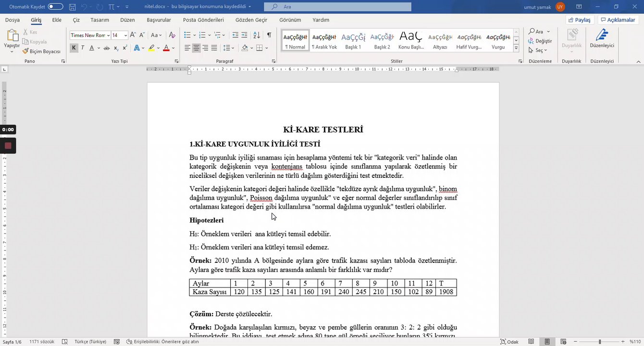Click the Ara search box in title bar
Viewport: 644px width, 346px height.
337,7
